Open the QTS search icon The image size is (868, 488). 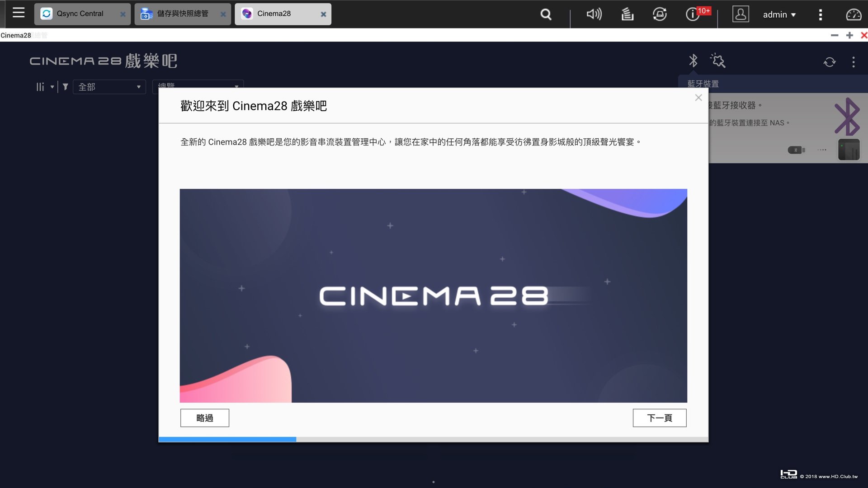coord(546,14)
